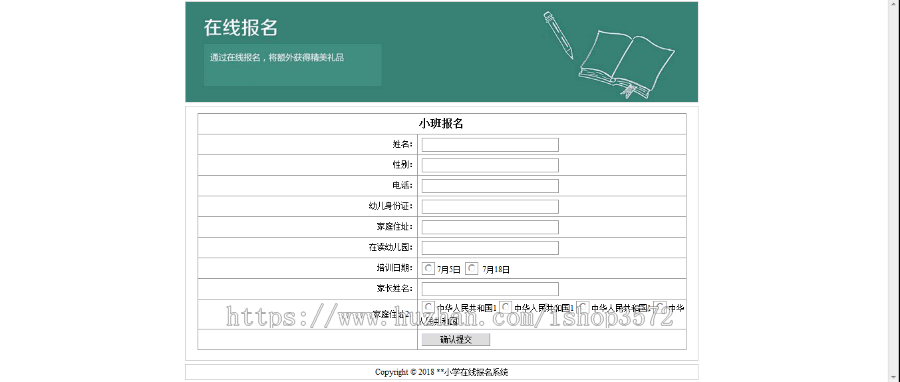Screen dimensions: 900x382
Task: Click the 家庭住址2 label
Action: coord(393,314)
